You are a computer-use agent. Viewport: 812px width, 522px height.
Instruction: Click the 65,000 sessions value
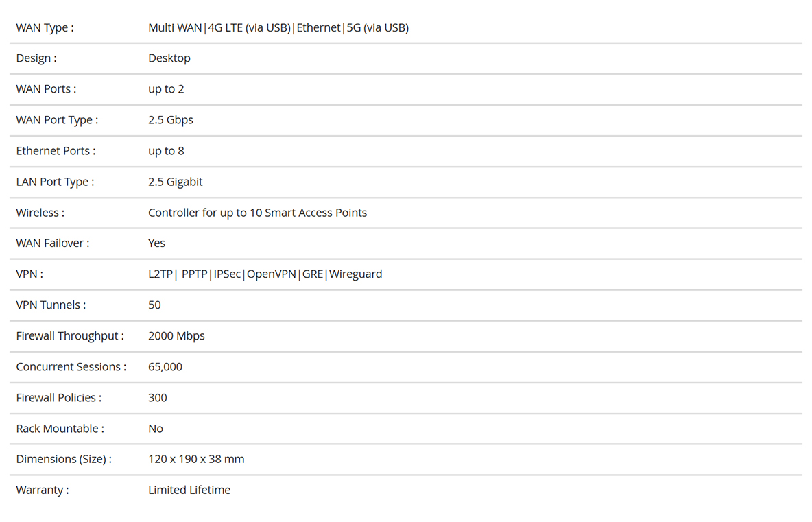(165, 367)
